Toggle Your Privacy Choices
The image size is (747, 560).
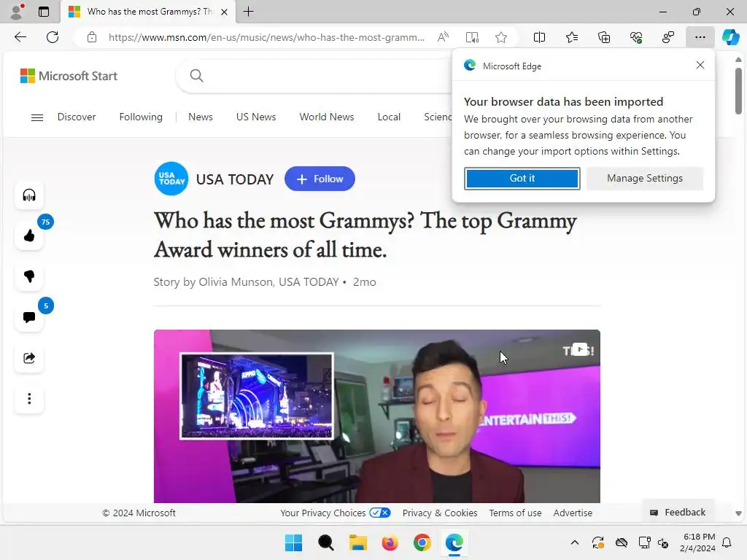click(336, 513)
